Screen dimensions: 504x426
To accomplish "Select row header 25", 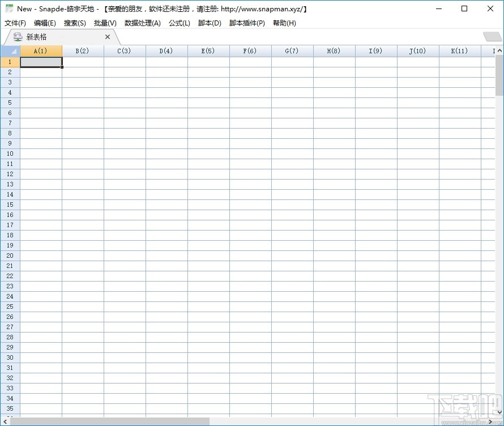I will pyautogui.click(x=10, y=306).
